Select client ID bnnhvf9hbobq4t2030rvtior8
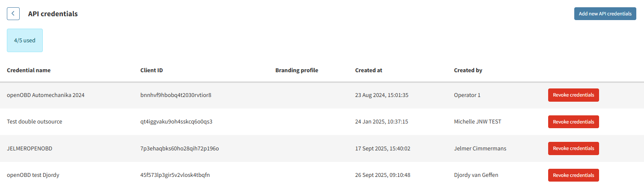The image size is (644, 188). (x=176, y=95)
